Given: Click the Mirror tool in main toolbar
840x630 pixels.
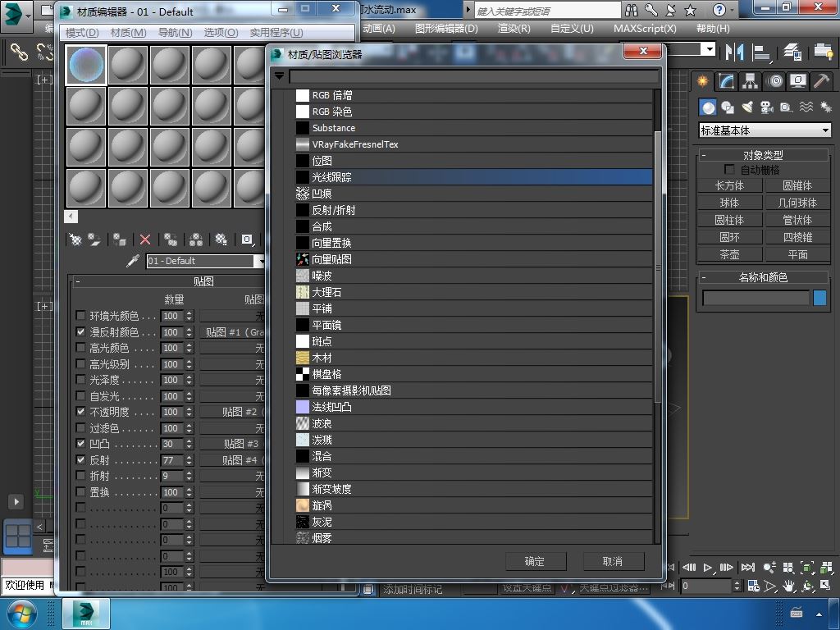Looking at the screenshot, I should 734,52.
